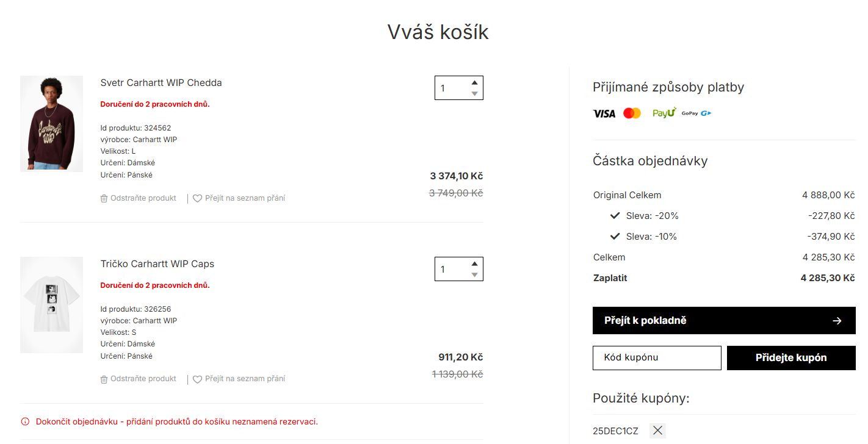This screenshot has height=444, width=868.
Task: Click the trash icon for Tričko Carhartt WIP Caps
Action: [x=104, y=379]
